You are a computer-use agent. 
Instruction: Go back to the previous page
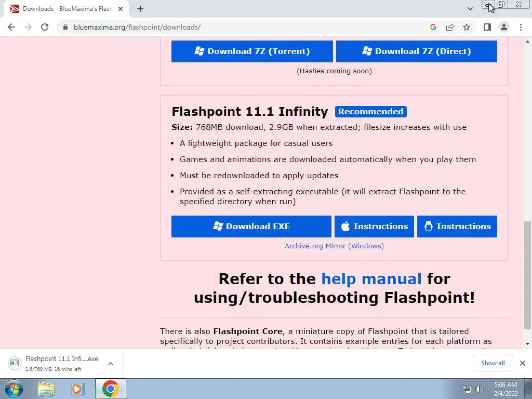(x=11, y=27)
